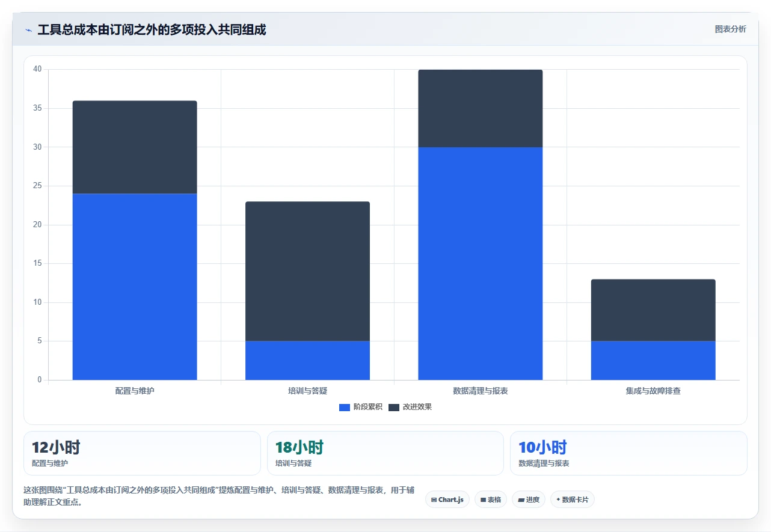The width and height of the screenshot is (771, 532).
Task: Click the y-axis value 10
Action: tap(37, 302)
